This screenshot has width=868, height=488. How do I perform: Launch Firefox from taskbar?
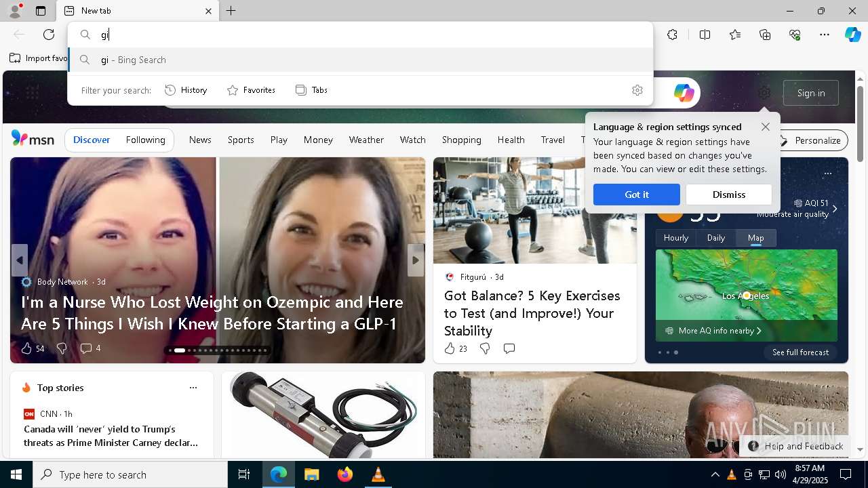tap(345, 474)
